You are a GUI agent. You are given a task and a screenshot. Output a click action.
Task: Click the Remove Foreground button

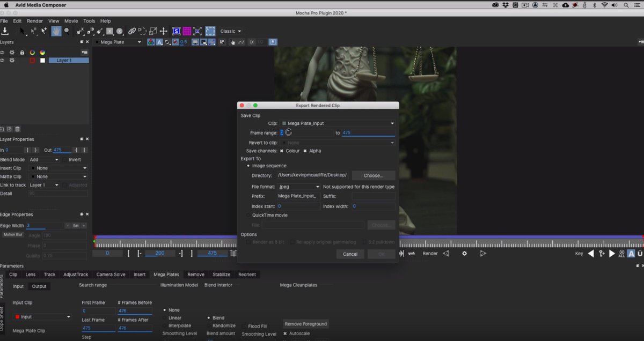click(306, 324)
